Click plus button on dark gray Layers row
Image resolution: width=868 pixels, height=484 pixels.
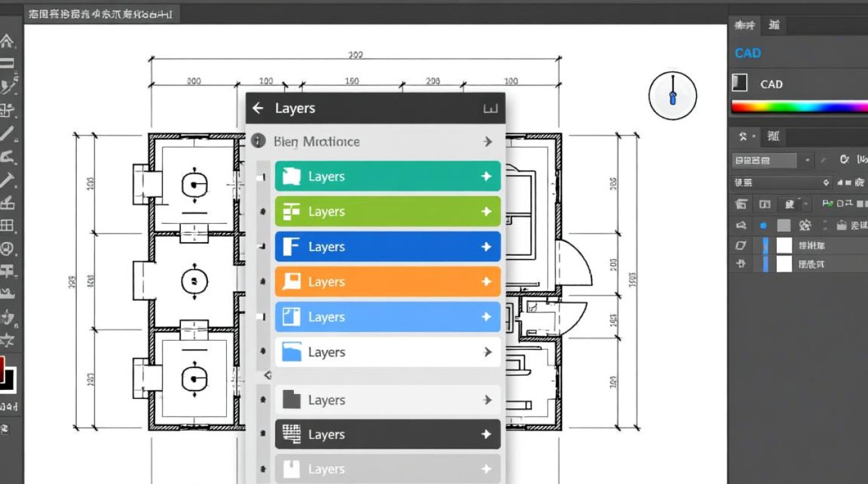[x=486, y=435]
